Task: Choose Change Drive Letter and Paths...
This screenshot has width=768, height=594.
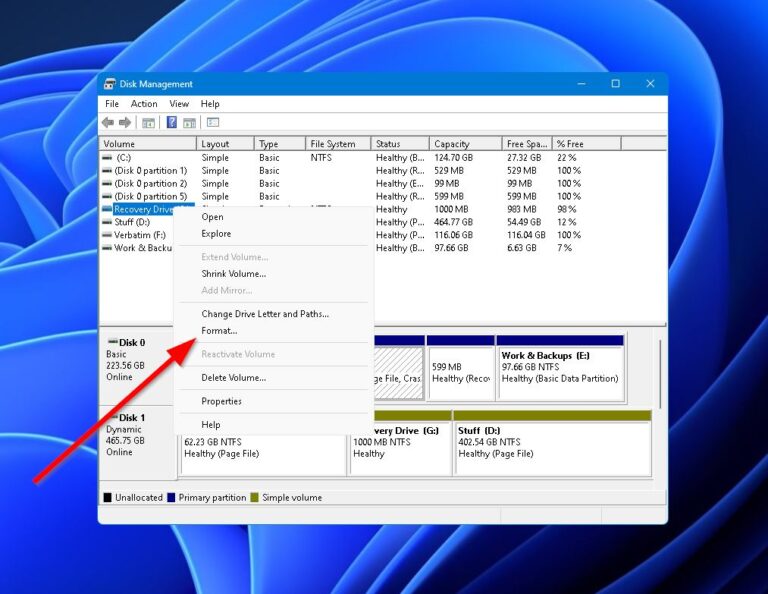Action: 265,314
